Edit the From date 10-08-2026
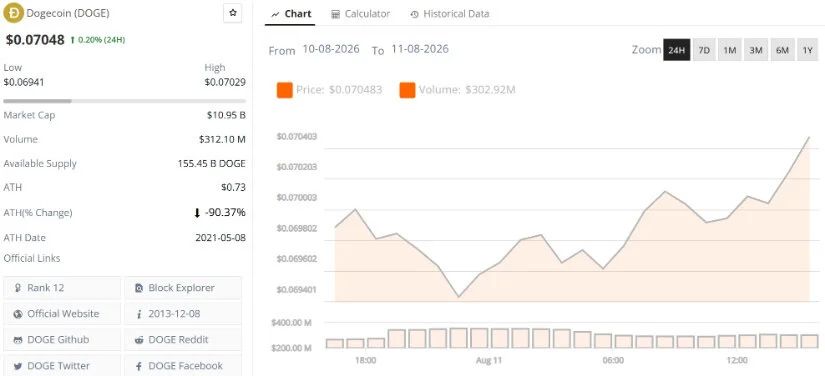Screen dimensions: 825x376 [331, 49]
